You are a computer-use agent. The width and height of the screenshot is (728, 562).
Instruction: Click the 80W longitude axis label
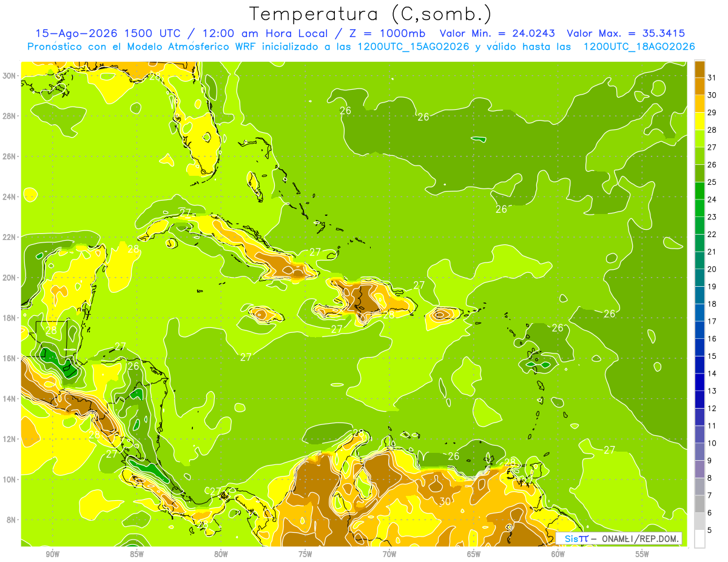[221, 555]
